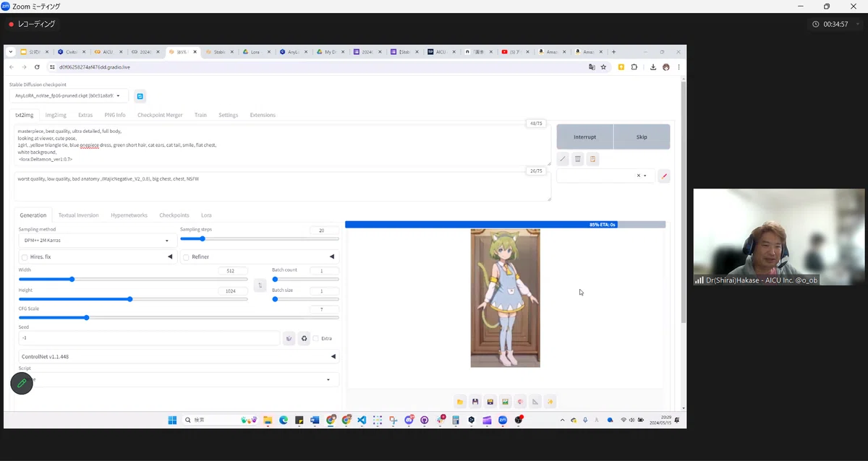
Task: Click in the negative prompt text area
Action: [x=282, y=186]
